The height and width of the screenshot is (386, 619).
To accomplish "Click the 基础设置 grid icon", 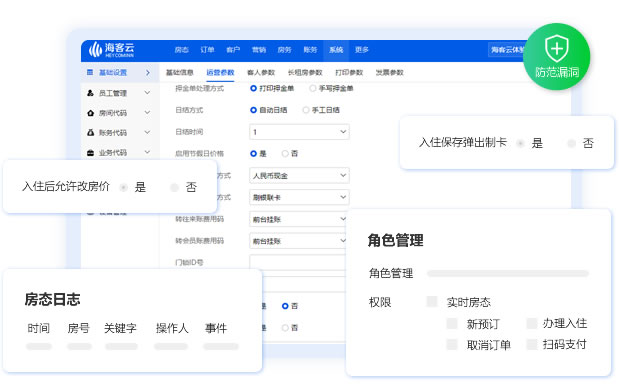I will point(90,72).
